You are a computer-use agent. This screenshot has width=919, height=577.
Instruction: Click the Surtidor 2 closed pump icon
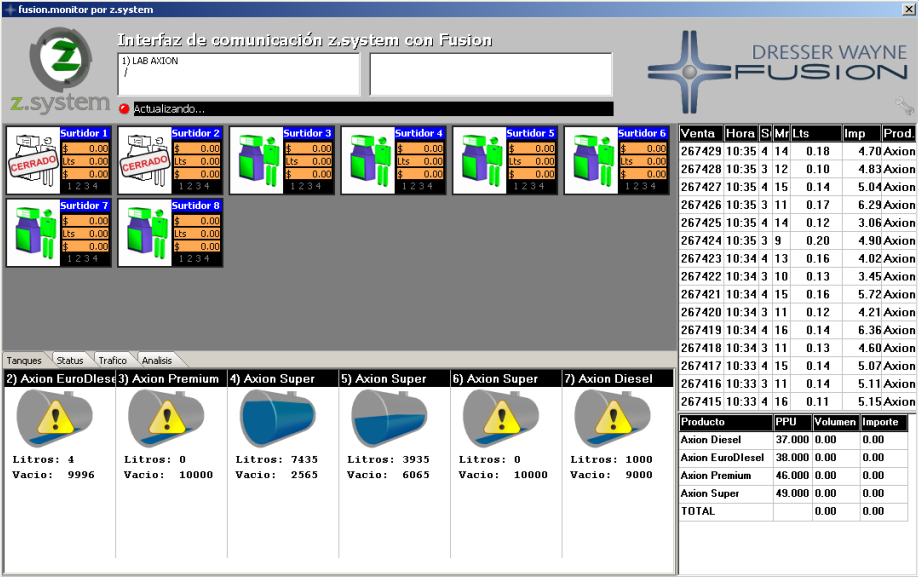click(x=145, y=160)
